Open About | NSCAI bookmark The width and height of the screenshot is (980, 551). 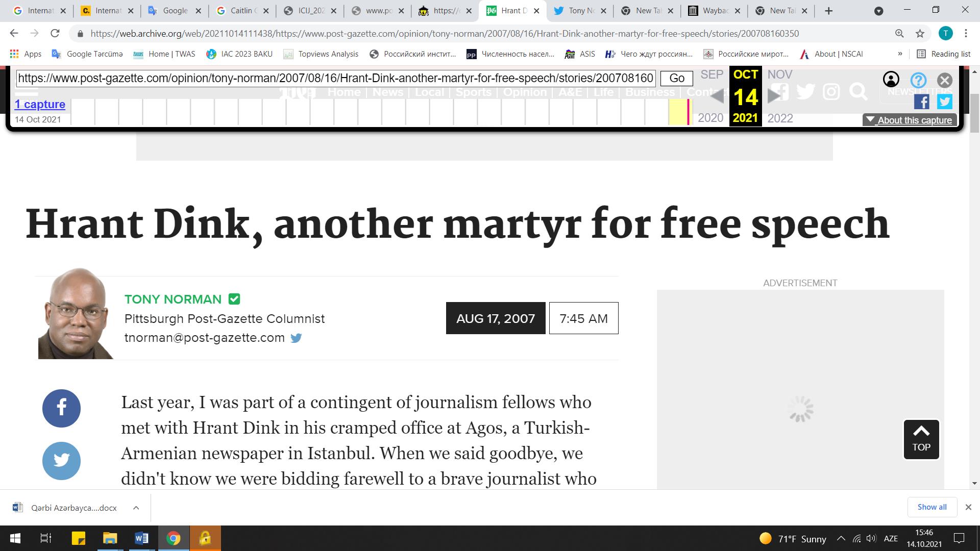(x=831, y=54)
